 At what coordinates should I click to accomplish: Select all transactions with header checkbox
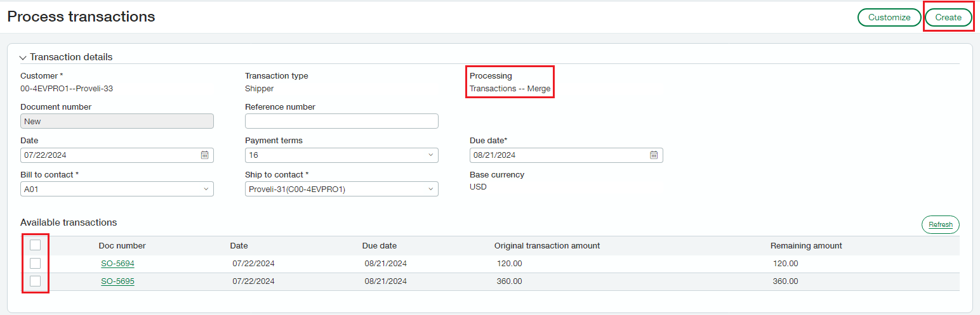[36, 245]
